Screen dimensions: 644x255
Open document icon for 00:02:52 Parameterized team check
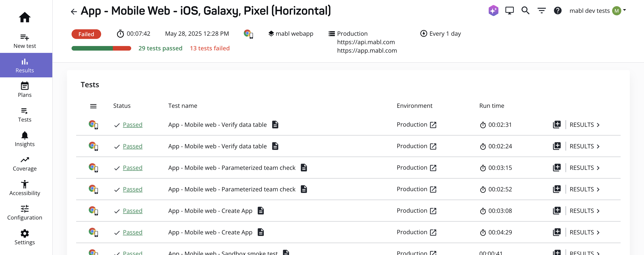304,189
